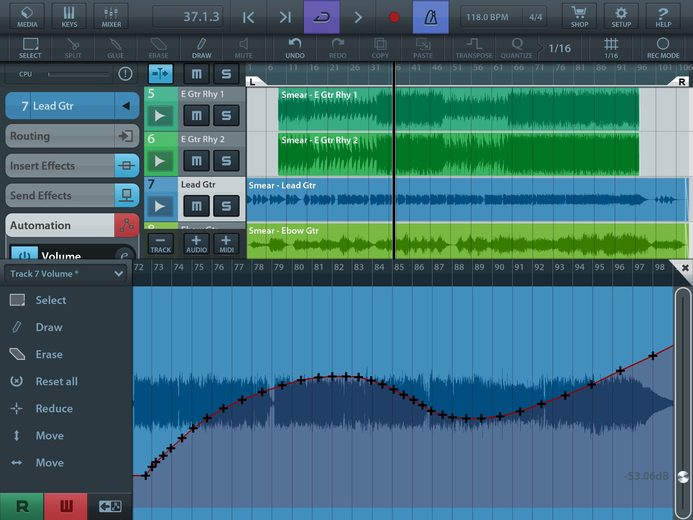Choose the Draw tool in toolbar
The height and width of the screenshot is (520, 693).
click(x=202, y=48)
